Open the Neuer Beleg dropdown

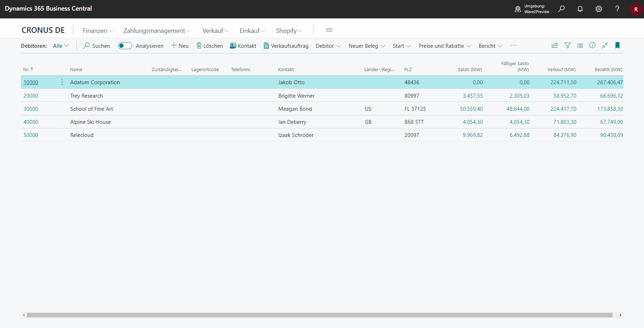coord(367,46)
